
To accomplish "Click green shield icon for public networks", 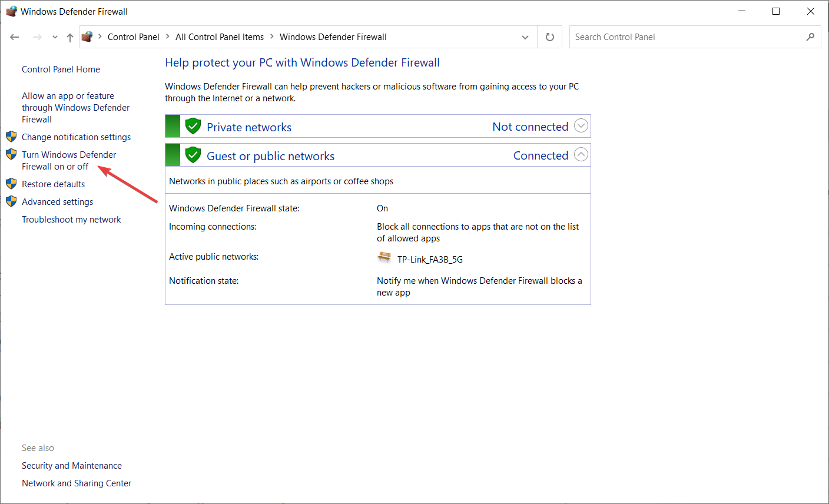I will pyautogui.click(x=193, y=155).
